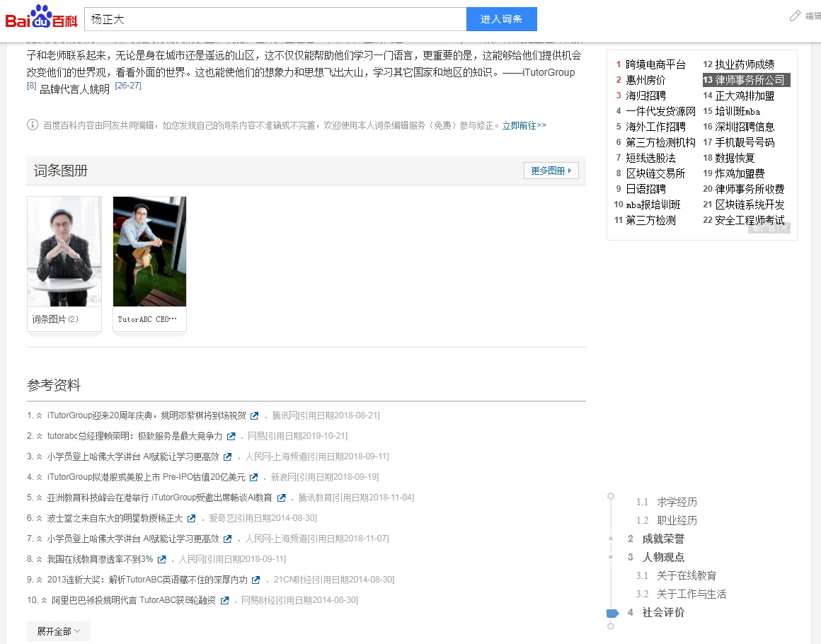This screenshot has height=644, width=821.
Task: Jump up via caret of reference 8
Action: (x=39, y=559)
